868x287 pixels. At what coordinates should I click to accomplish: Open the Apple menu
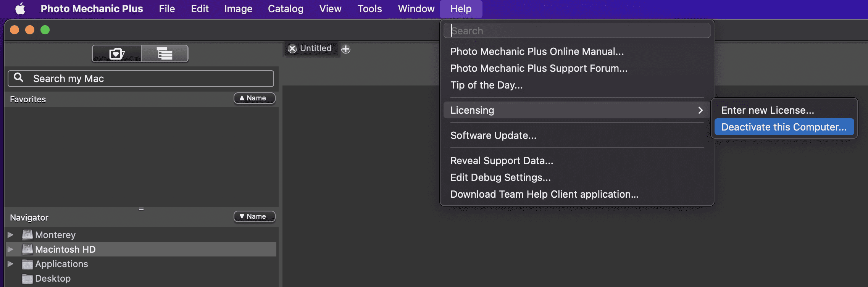(20, 9)
